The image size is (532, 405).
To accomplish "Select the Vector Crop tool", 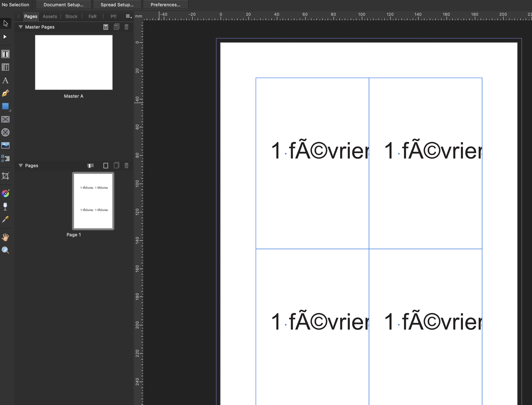I will coord(6,176).
